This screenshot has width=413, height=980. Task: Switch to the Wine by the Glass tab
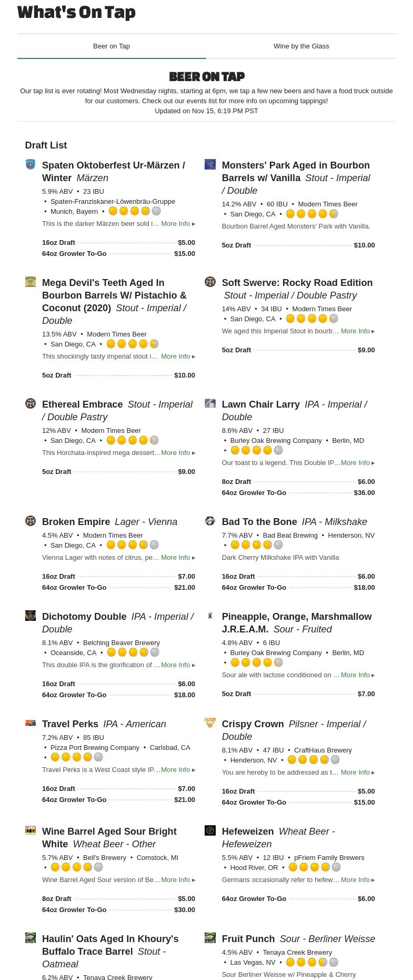point(301,46)
